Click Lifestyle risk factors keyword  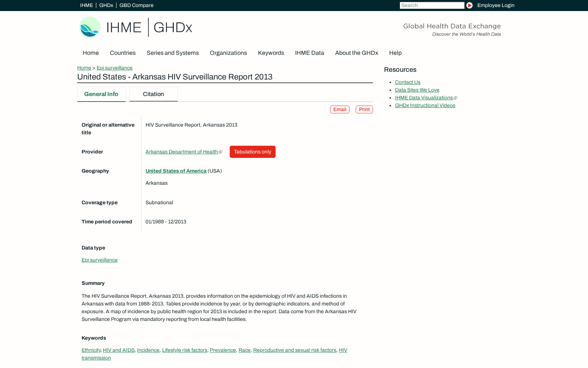click(x=184, y=350)
